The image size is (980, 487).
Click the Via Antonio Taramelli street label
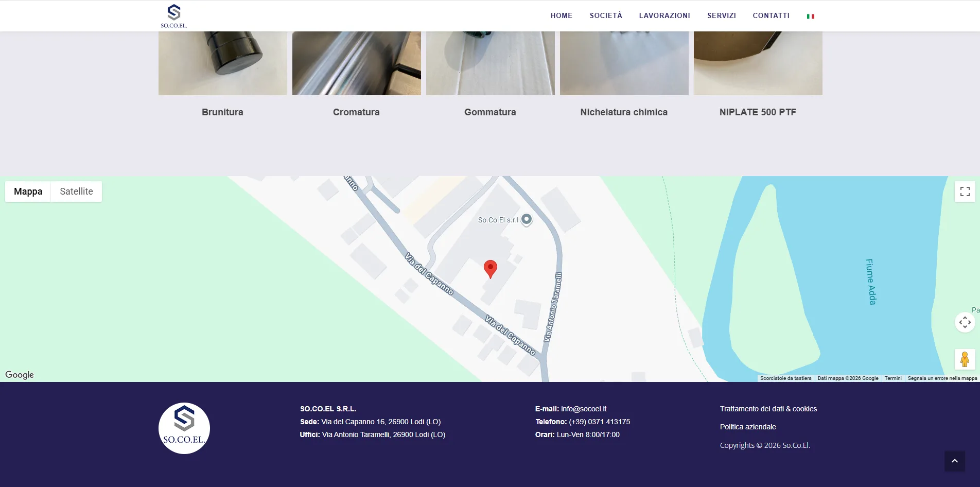point(553,307)
